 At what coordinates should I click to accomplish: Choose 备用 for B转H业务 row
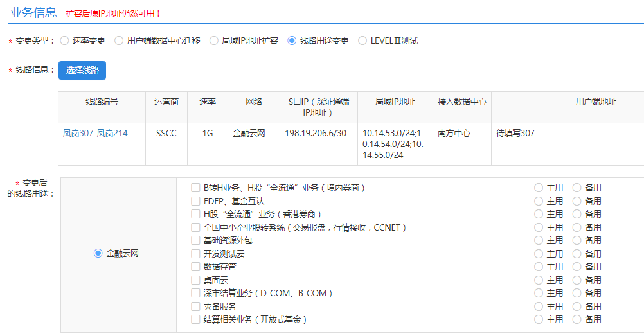577,188
